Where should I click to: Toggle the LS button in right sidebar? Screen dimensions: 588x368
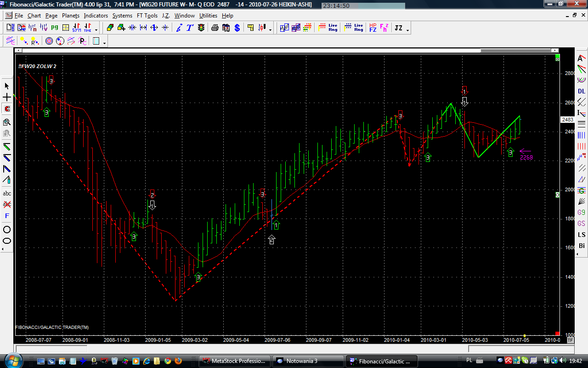click(582, 235)
